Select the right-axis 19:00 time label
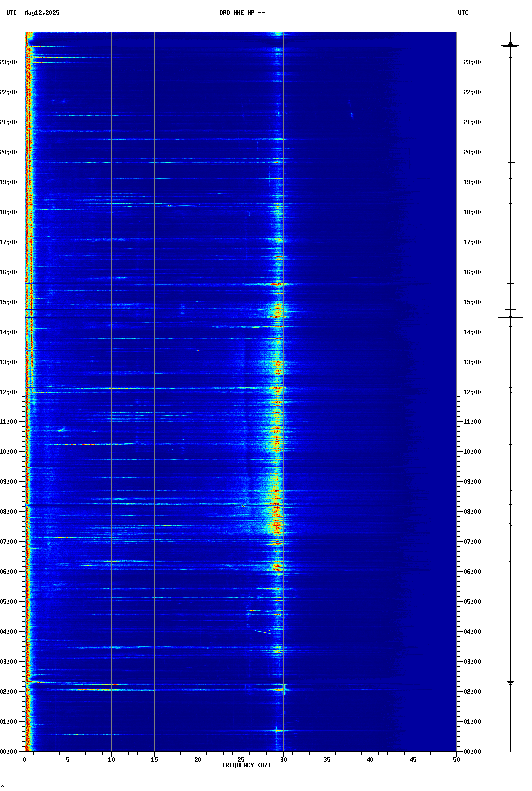532x791 pixels. (472, 182)
